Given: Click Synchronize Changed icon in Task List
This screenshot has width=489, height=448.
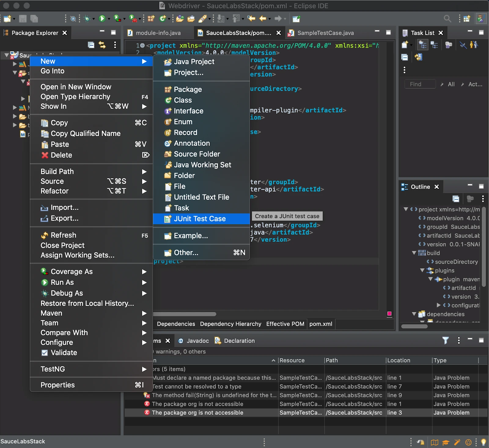Looking at the screenshot, I should pos(418,57).
